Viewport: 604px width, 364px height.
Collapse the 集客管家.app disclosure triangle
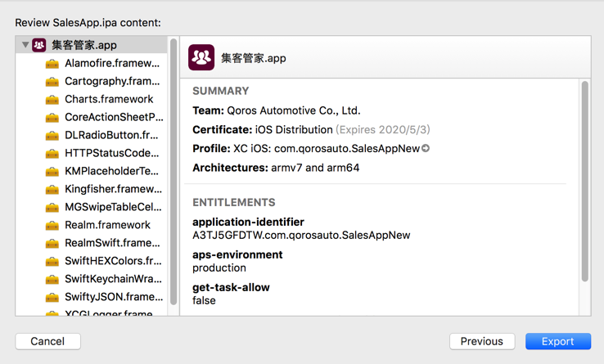(25, 46)
